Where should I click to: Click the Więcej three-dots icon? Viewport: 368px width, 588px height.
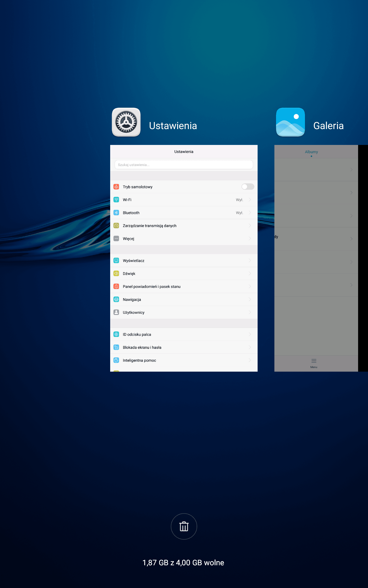(x=116, y=239)
